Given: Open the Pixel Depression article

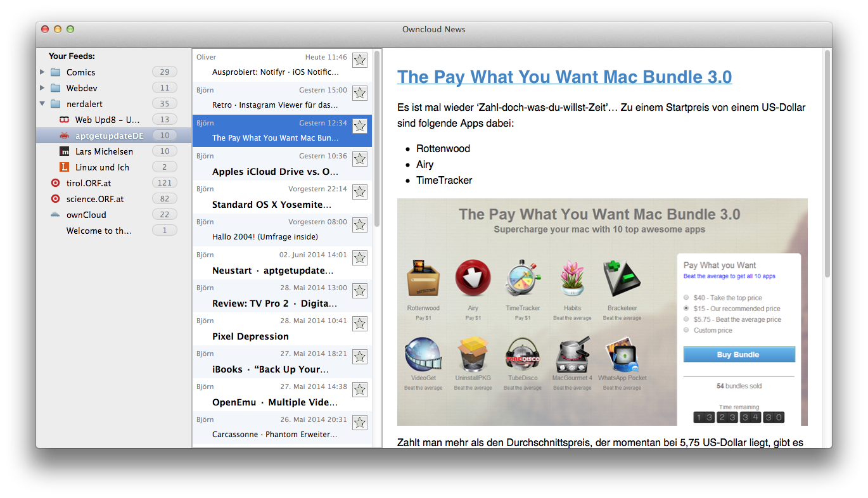Looking at the screenshot, I should [x=282, y=329].
